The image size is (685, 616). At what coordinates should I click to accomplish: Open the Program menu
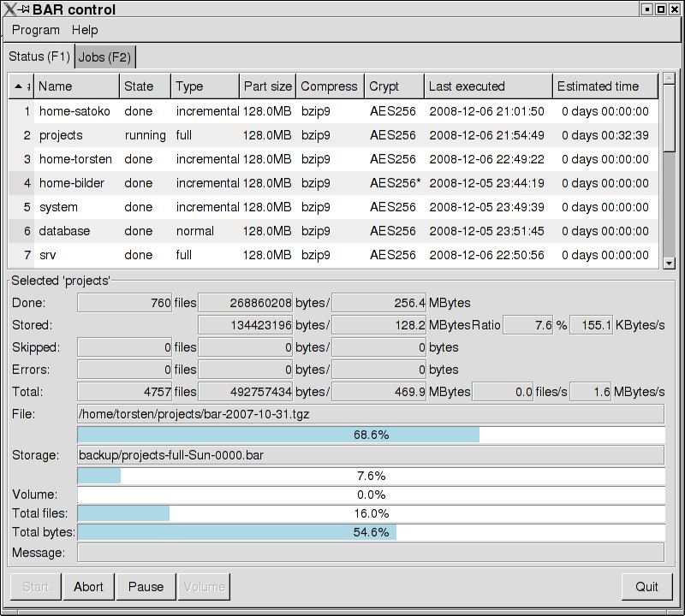pos(36,30)
